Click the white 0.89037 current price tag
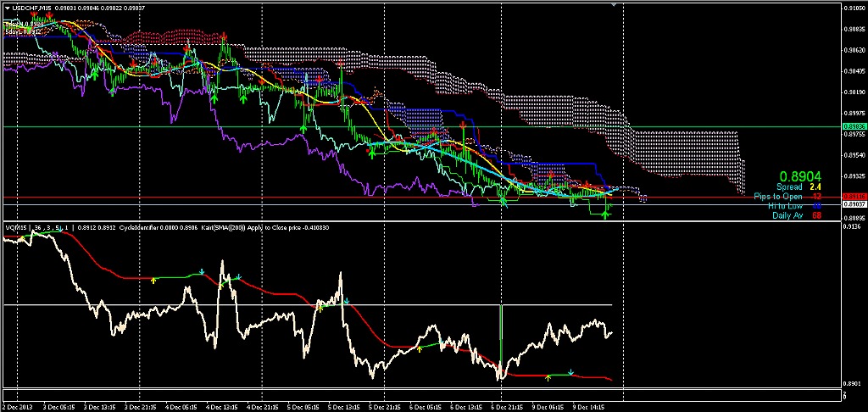The image size is (868, 412). pos(853,204)
